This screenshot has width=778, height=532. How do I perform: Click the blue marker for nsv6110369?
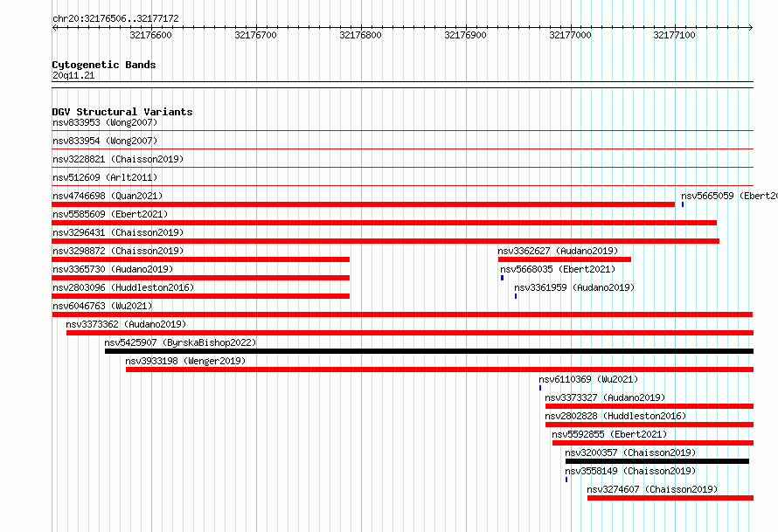coord(540,388)
